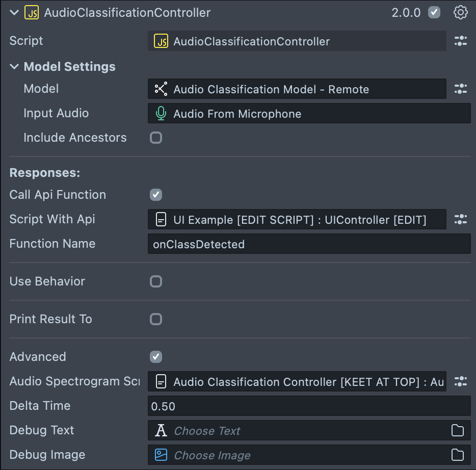Open the settings gear for AudioClassificationController
476x470 pixels.
(x=460, y=12)
